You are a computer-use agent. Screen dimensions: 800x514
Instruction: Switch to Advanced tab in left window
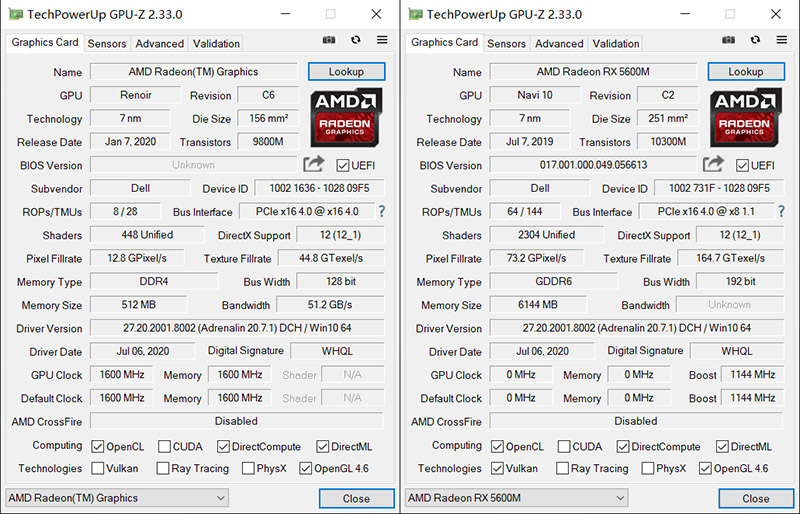tap(160, 43)
